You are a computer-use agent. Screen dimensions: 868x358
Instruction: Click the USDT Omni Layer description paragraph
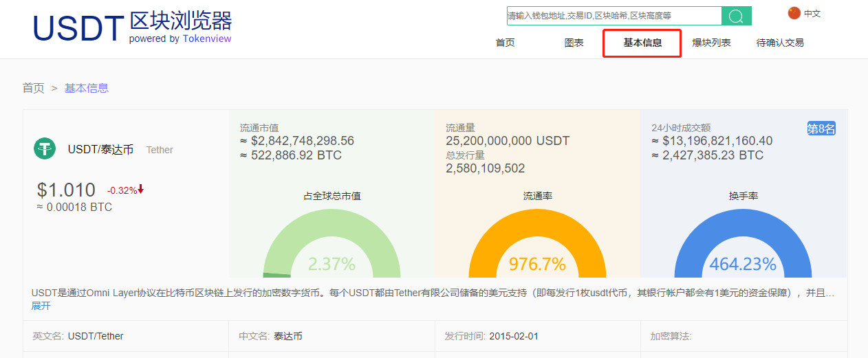(433, 293)
